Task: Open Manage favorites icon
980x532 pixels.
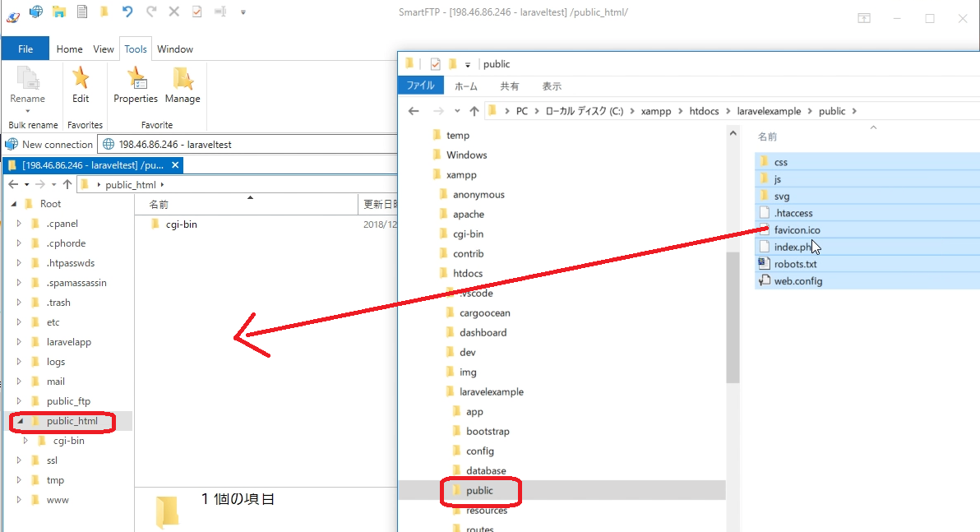Action: point(183,78)
